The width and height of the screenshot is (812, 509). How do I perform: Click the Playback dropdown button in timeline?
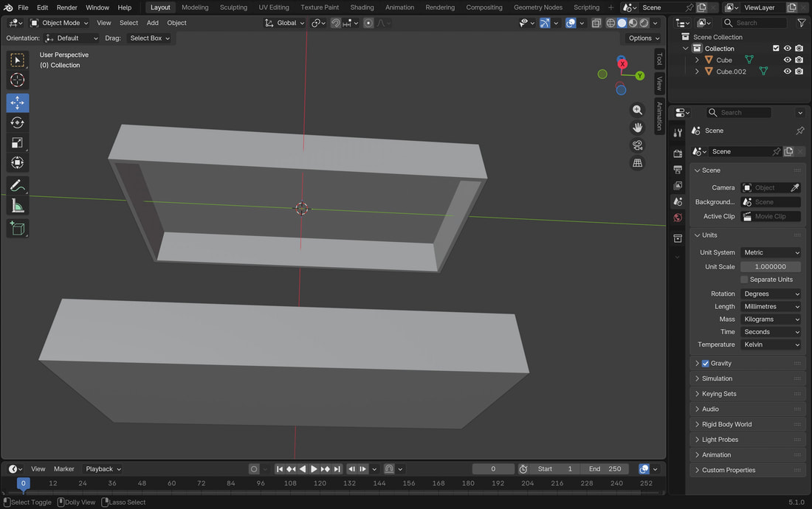[x=103, y=469]
